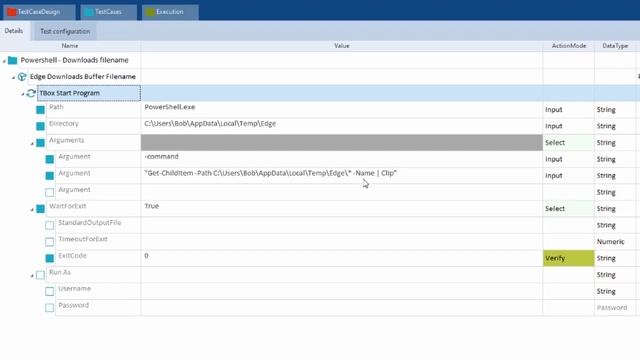
Task: Click the green Execution tab icon
Action: [150, 12]
